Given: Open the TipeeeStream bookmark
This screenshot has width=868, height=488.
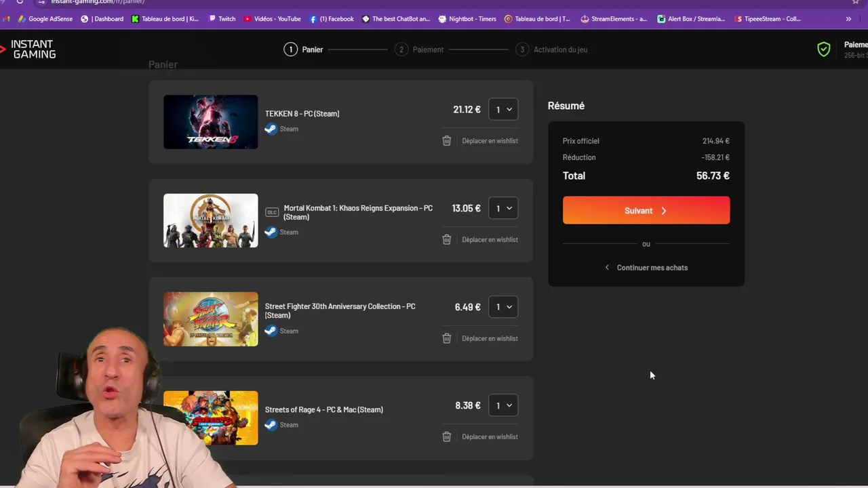Looking at the screenshot, I should 768,19.
